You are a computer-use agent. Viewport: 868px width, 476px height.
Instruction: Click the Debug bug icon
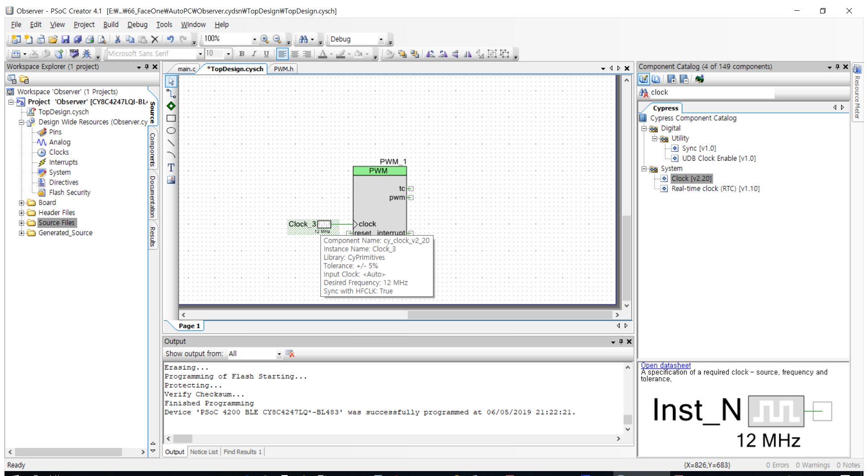[x=87, y=54]
